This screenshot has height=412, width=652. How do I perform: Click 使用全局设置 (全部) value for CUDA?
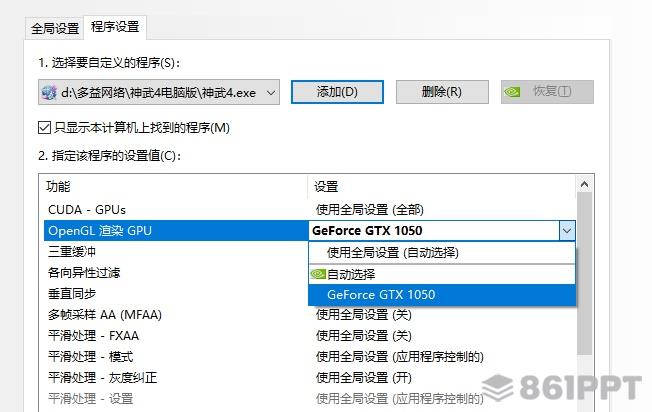[x=370, y=210]
